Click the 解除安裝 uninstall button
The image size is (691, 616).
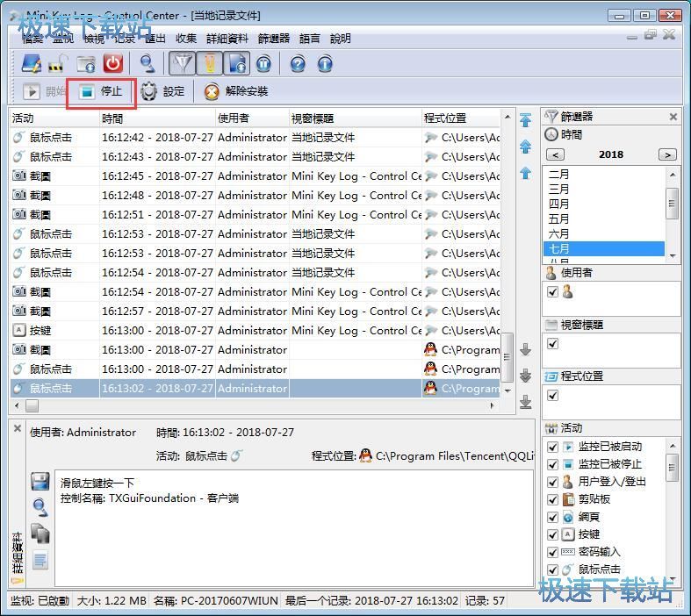pos(236,91)
